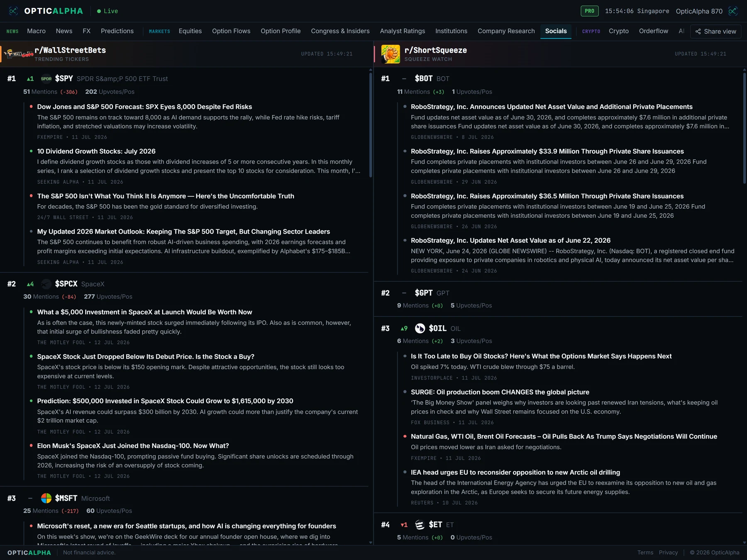Viewport: 747px width, 560px height.
Task: Open 'SpaceX Stock Just Dropped Below Its Debut Price'
Action: [146, 357]
